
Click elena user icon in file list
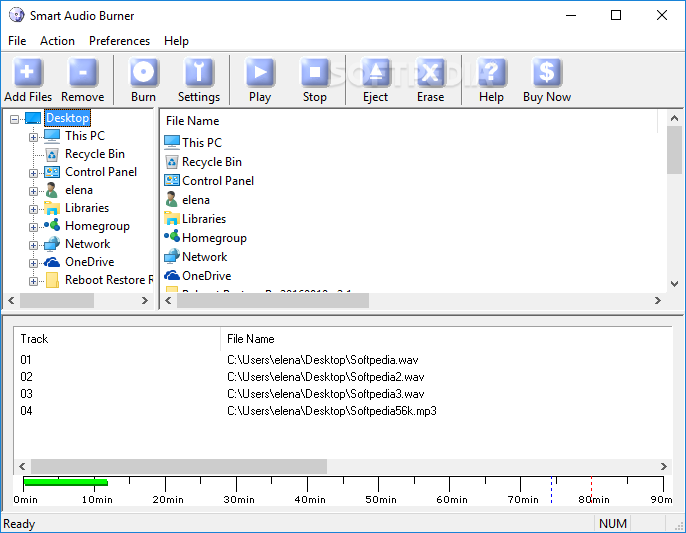tap(172, 200)
